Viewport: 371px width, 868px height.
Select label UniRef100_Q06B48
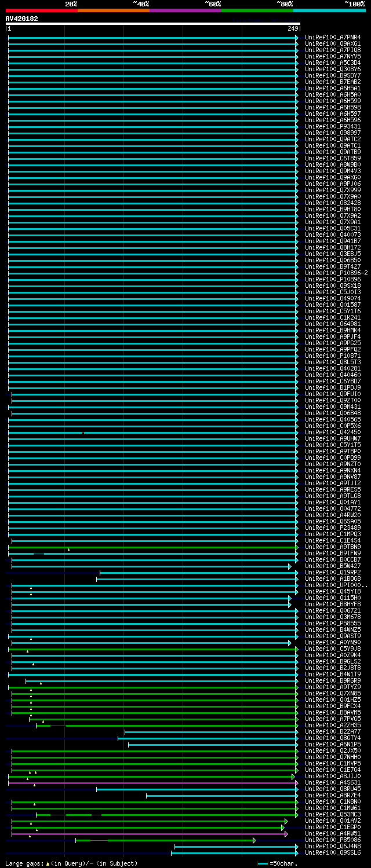point(333,413)
